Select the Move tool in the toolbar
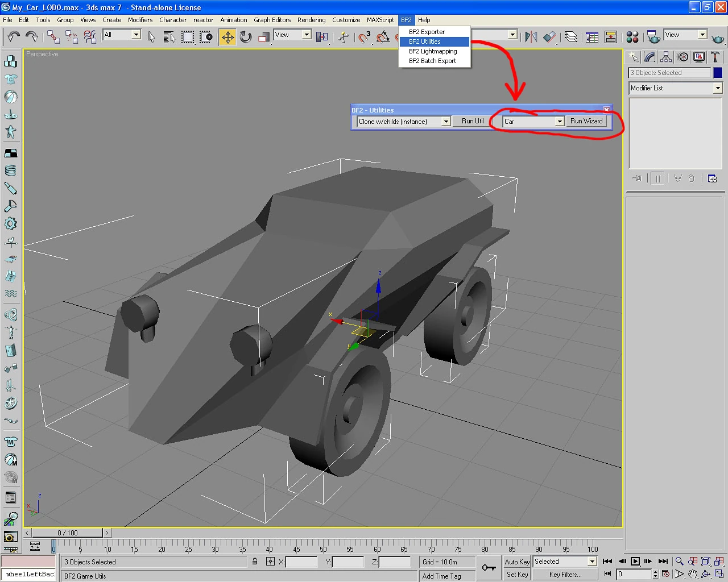728x582 pixels. coord(227,38)
